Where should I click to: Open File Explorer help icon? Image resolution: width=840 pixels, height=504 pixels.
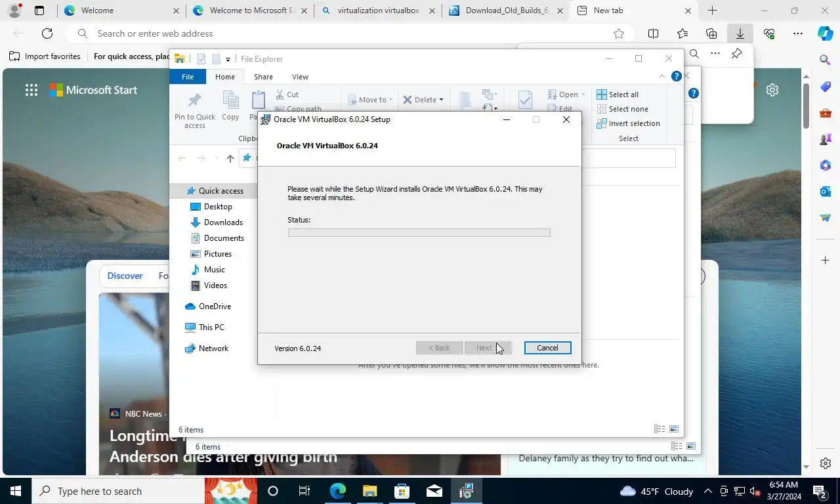coord(677,77)
